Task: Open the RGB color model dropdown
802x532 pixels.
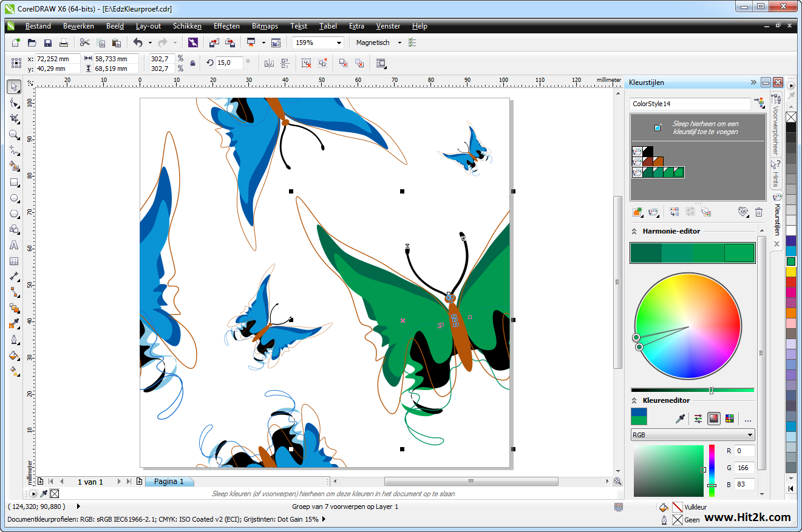Action: (692, 435)
